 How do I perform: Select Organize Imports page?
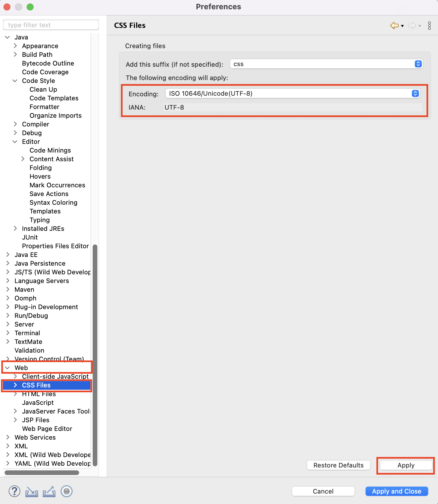(x=56, y=115)
